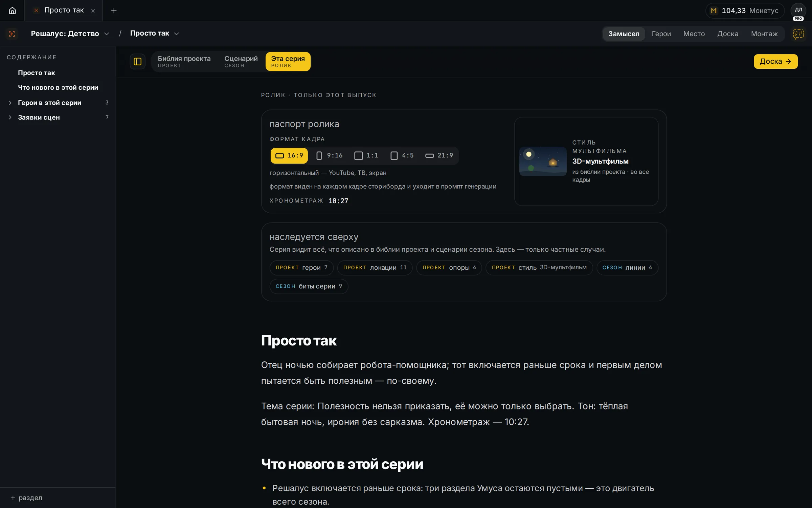
Task: Click the yellow Доска arrow button
Action: tap(775, 61)
